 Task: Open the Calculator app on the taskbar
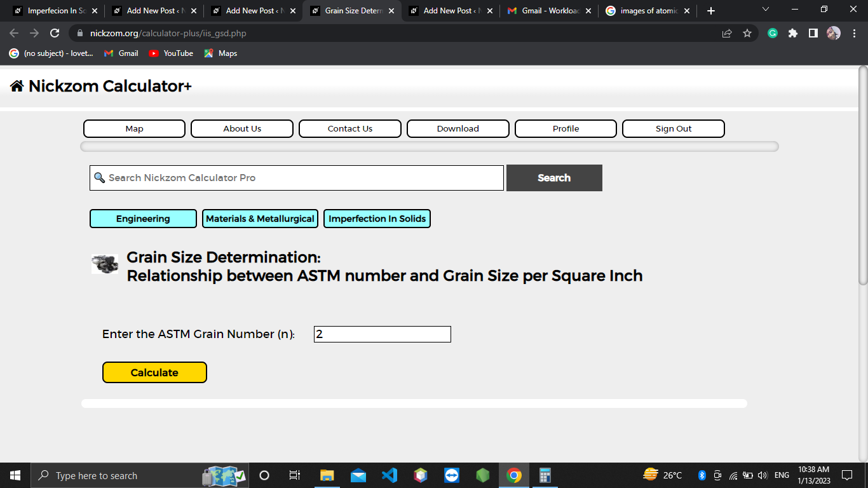tap(545, 475)
